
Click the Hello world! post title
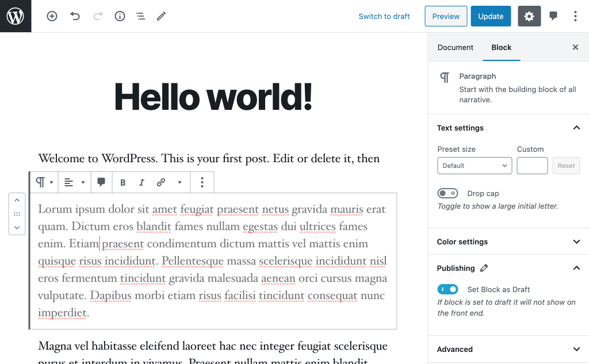213,97
